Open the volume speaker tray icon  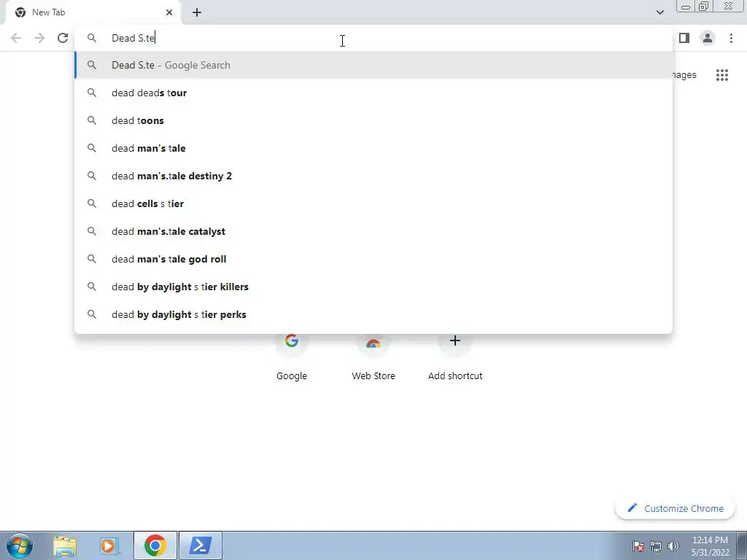[673, 546]
